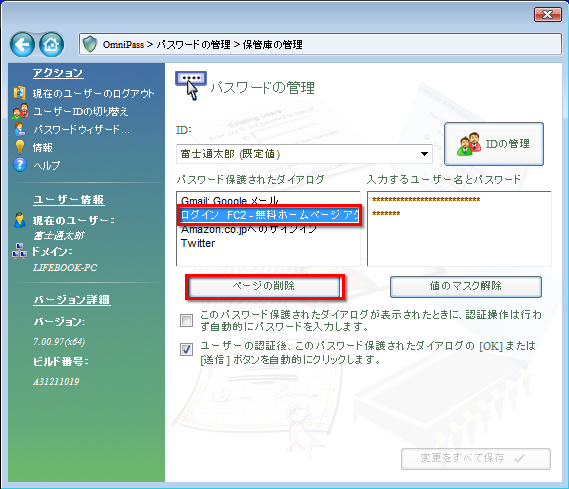Close the OmniPass window
Viewport: 569px width, 489px height.
(548, 15)
